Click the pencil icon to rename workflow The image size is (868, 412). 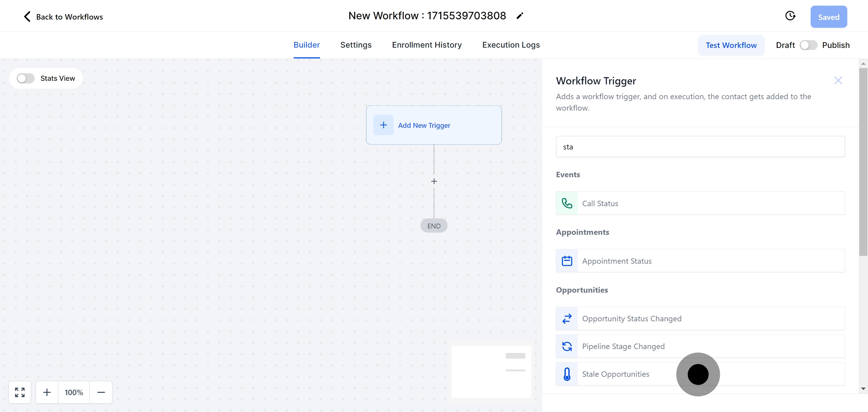pyautogui.click(x=520, y=16)
